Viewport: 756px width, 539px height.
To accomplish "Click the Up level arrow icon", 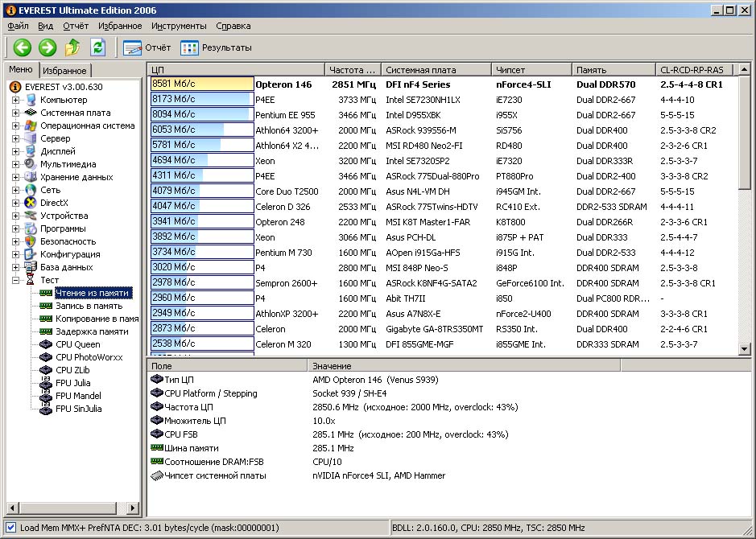I will pyautogui.click(x=72, y=47).
